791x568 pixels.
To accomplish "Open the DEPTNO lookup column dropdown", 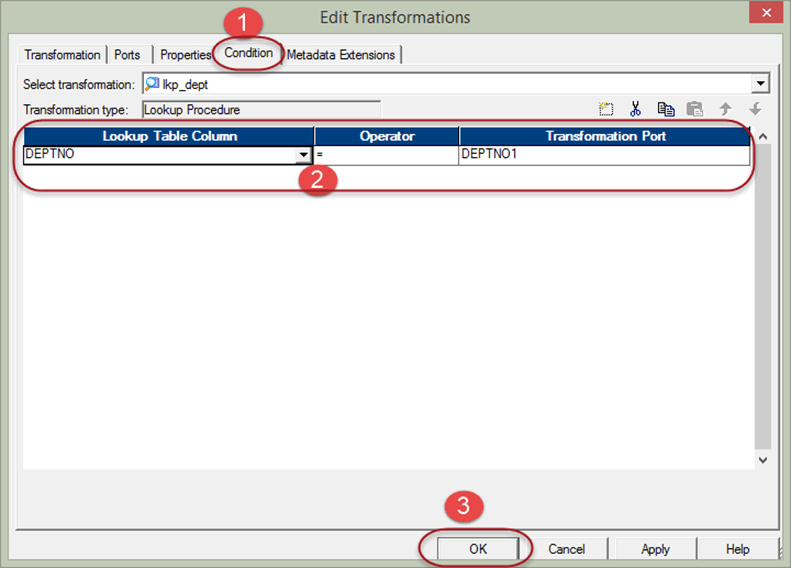I will (x=303, y=156).
